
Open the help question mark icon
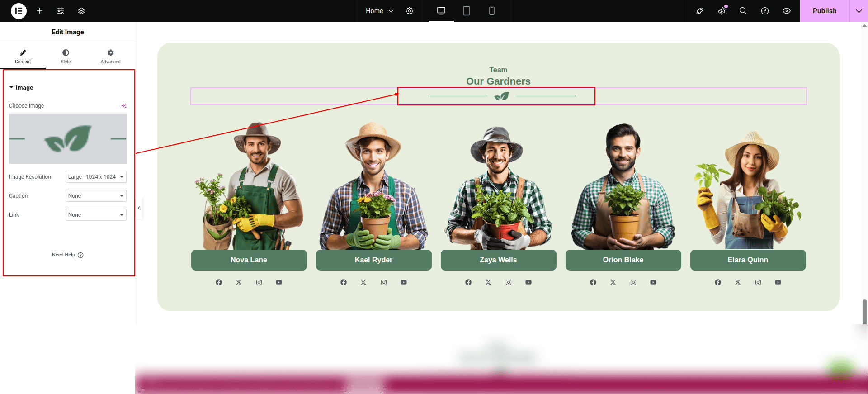765,11
